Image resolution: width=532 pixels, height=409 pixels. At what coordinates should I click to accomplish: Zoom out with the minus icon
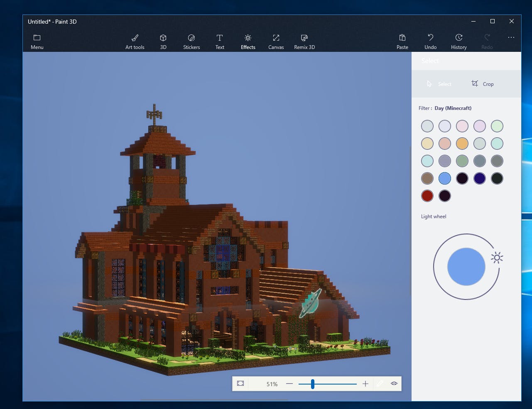point(289,384)
